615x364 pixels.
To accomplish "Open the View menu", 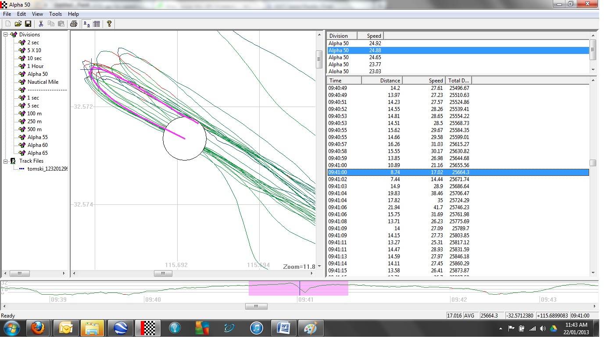I will (x=37, y=14).
